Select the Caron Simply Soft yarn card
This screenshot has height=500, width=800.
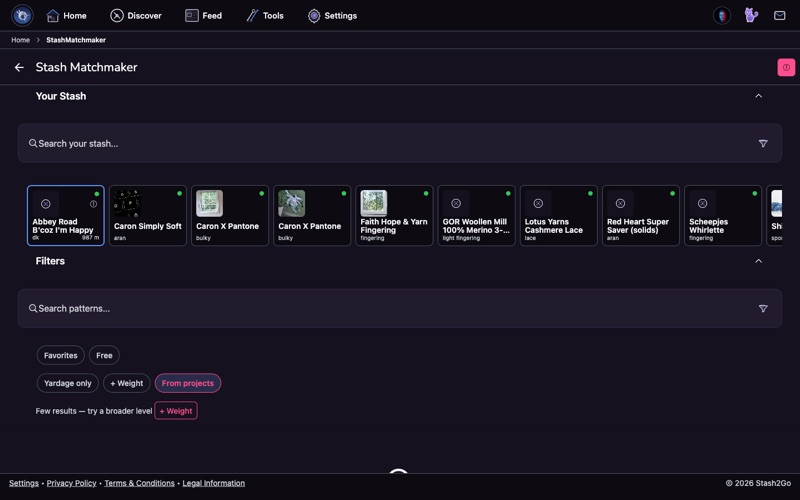point(148,215)
